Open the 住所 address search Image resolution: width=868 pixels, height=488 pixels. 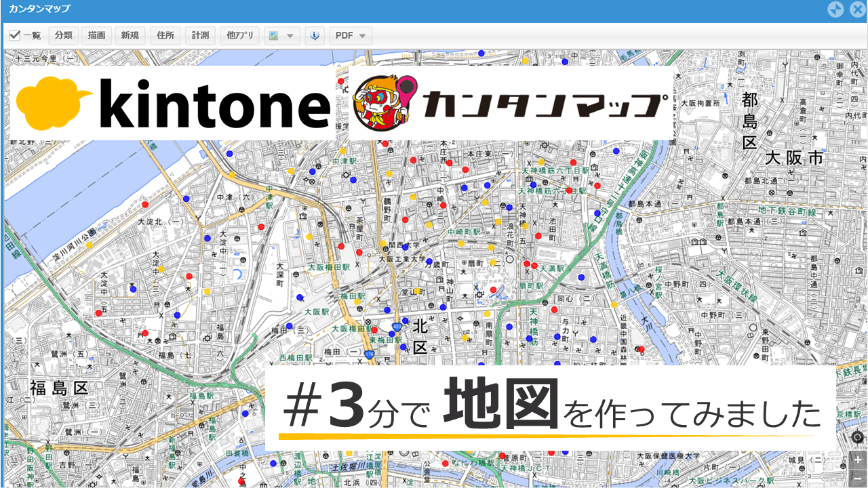165,36
